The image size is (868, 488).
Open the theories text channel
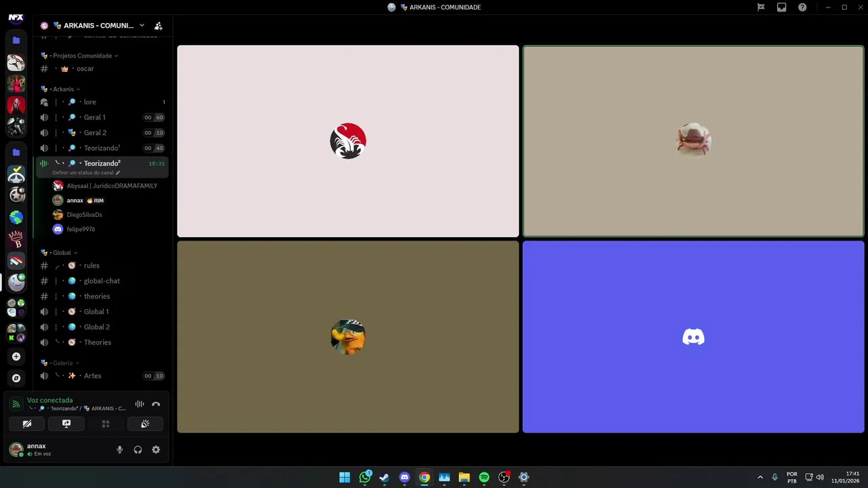(x=102, y=296)
